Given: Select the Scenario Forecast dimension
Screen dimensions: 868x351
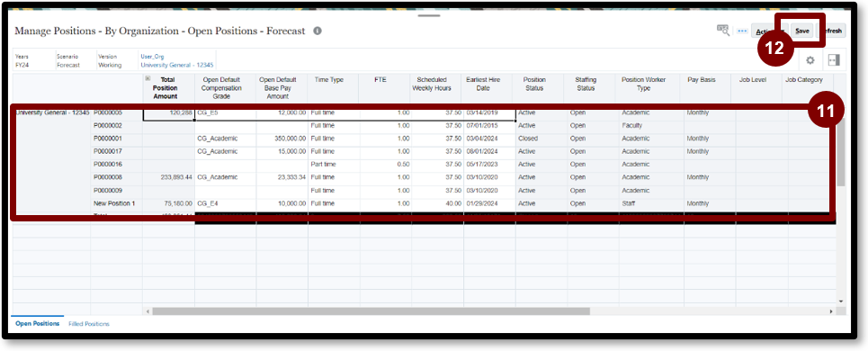Looking at the screenshot, I should click(x=68, y=60).
